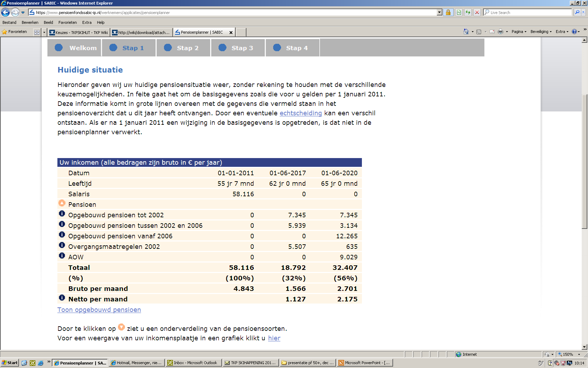Screen dimensions: 588x368
Task: Print the page with printer icon
Action: pyautogui.click(x=500, y=32)
